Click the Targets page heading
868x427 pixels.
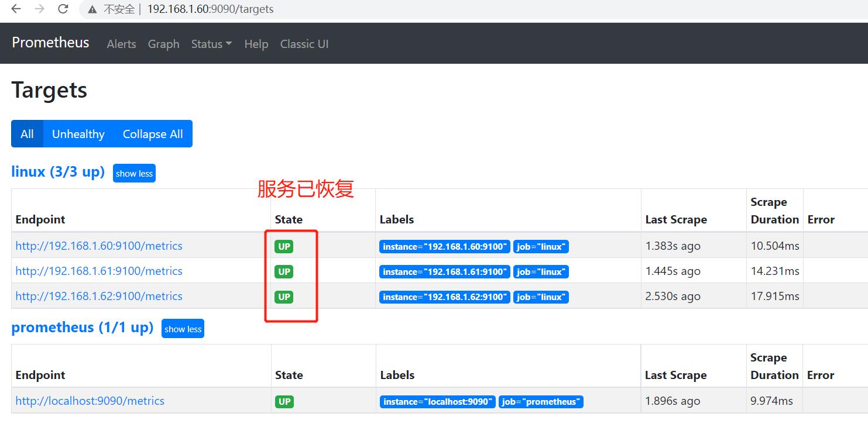pos(49,90)
